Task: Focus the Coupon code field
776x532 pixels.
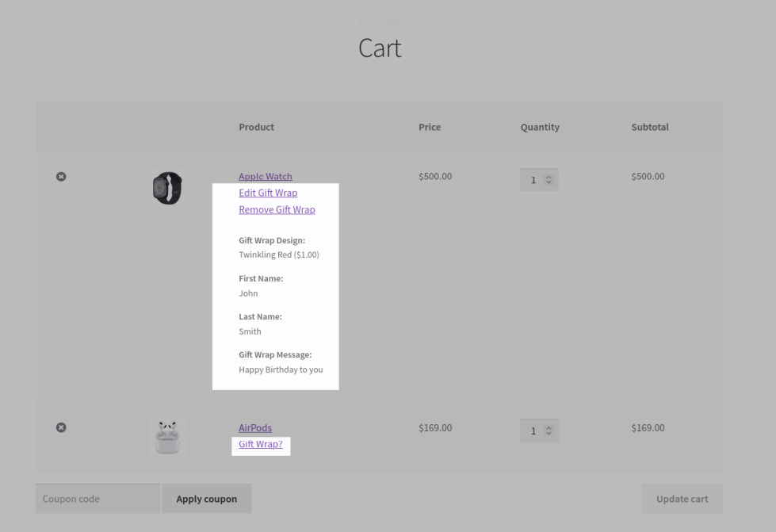Action: pyautogui.click(x=98, y=499)
